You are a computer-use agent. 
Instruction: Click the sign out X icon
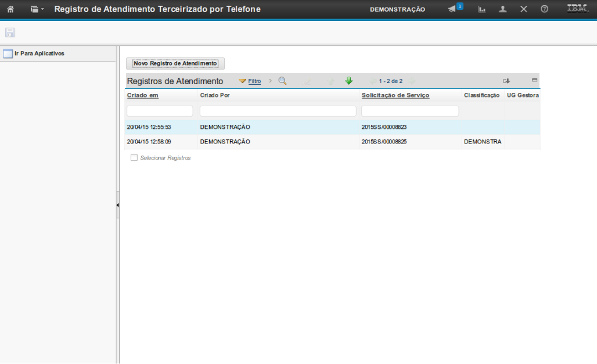523,9
